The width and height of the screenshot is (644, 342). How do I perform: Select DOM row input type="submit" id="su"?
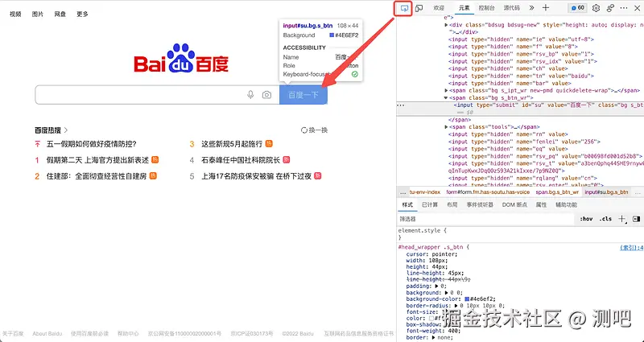pyautogui.click(x=520, y=109)
